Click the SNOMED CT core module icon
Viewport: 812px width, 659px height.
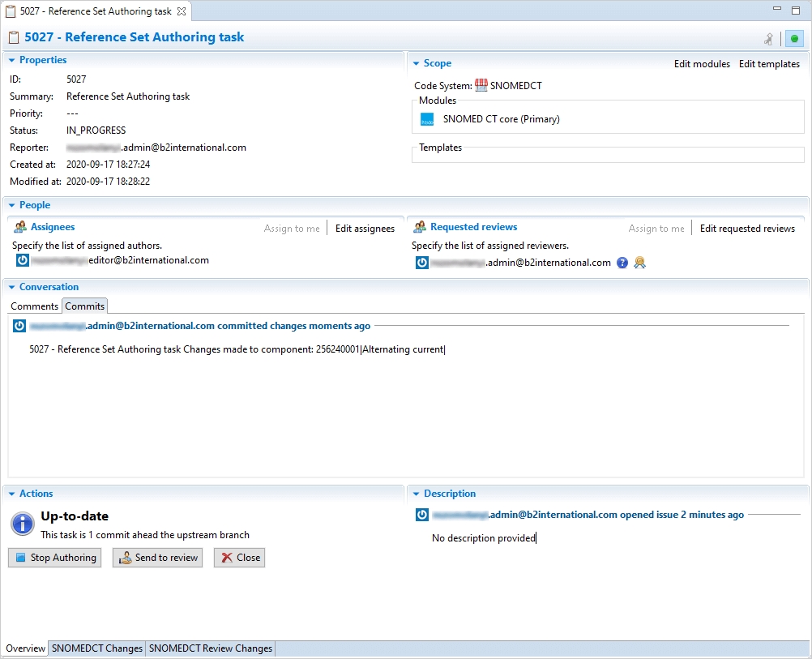pyautogui.click(x=427, y=119)
